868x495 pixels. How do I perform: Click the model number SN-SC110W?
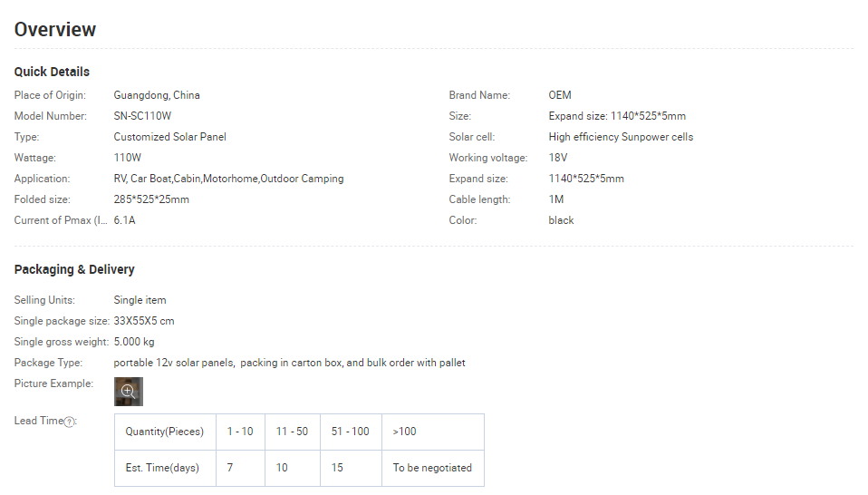click(x=142, y=116)
